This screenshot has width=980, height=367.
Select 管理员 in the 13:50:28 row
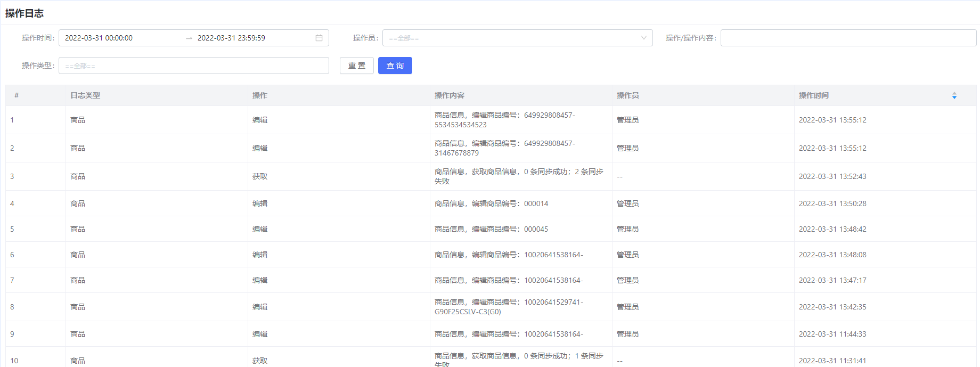[628, 203]
